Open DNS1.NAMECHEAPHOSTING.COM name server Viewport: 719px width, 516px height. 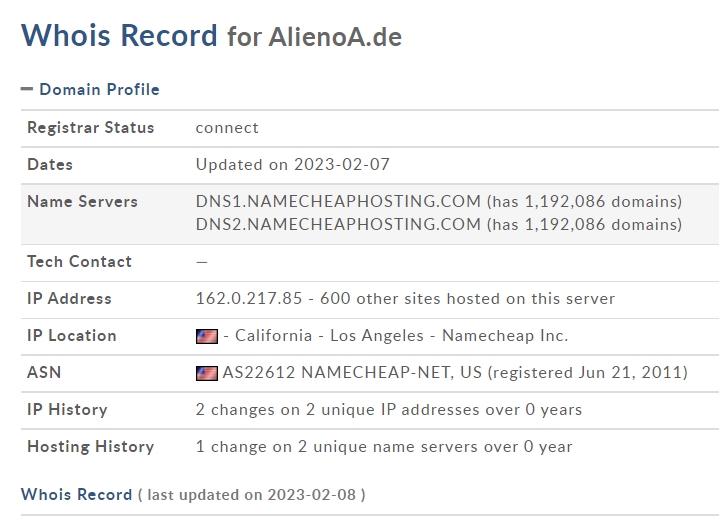(338, 201)
